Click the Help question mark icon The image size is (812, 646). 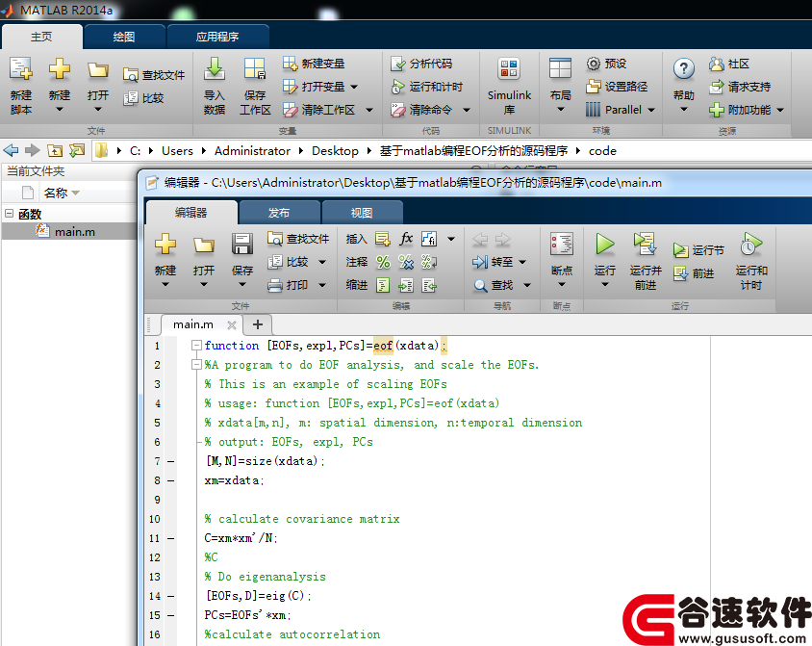click(684, 69)
